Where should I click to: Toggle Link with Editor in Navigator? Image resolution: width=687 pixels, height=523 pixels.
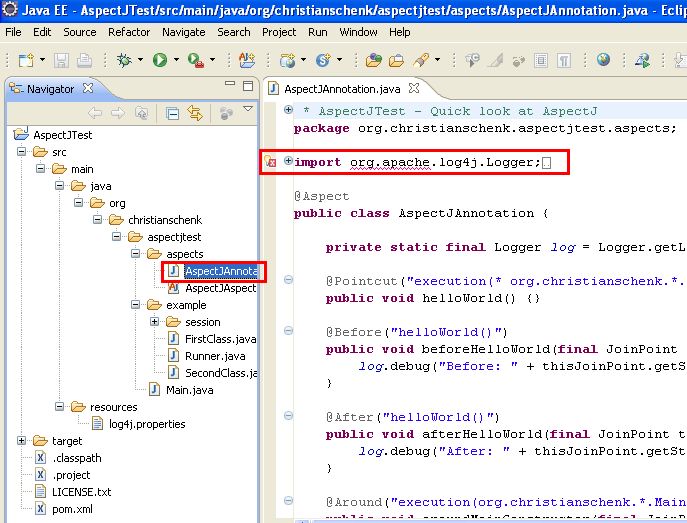195,113
